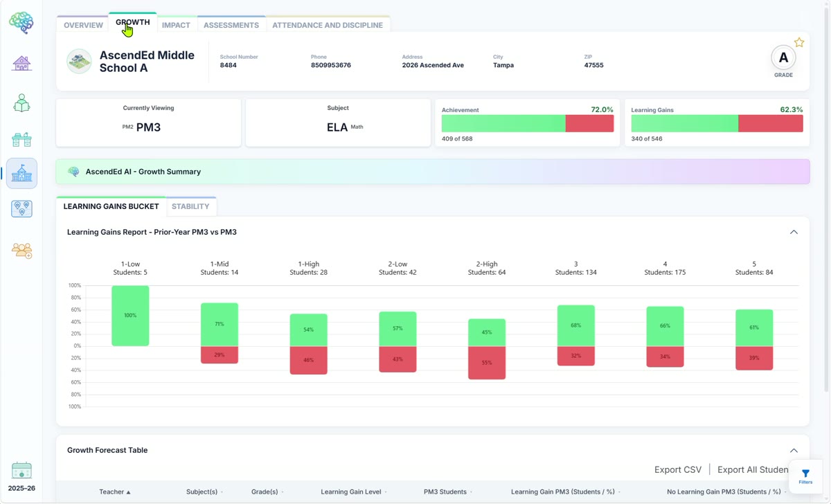
Task: Switch to the Stability tab
Action: [x=190, y=206]
